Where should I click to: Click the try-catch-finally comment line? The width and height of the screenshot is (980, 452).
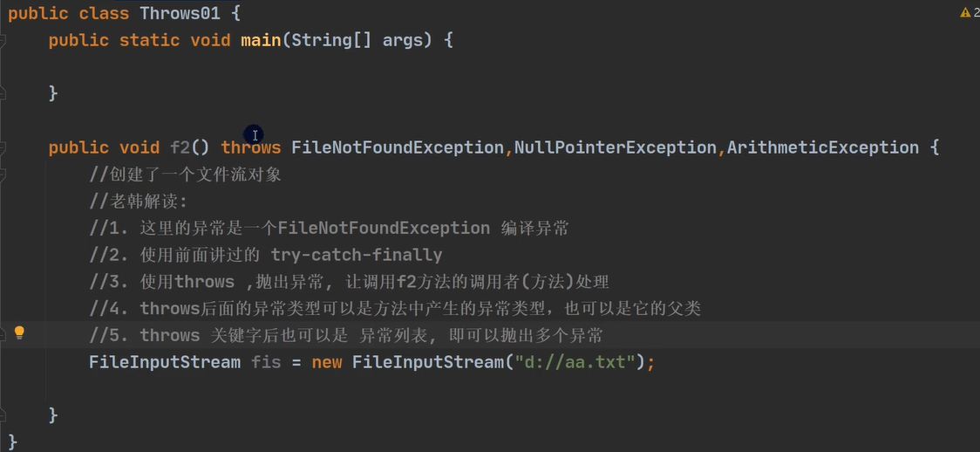click(x=266, y=255)
